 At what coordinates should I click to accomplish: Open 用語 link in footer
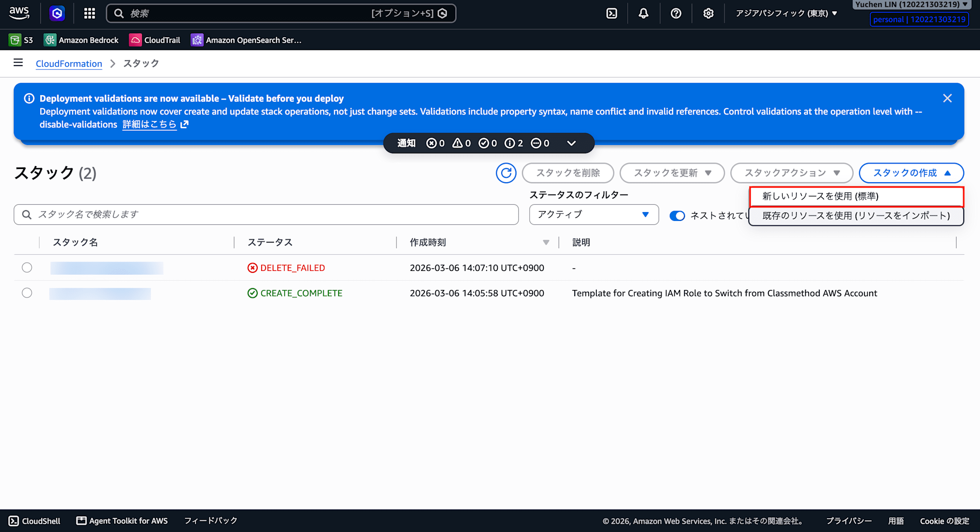896,521
